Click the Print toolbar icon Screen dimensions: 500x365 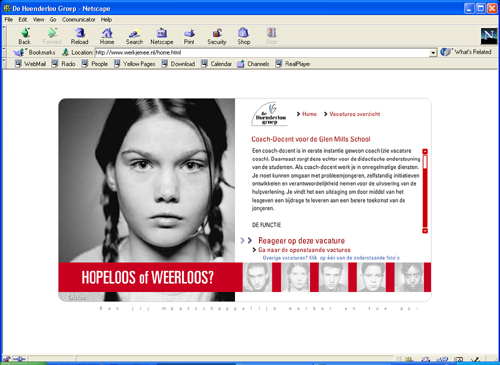[x=189, y=33]
